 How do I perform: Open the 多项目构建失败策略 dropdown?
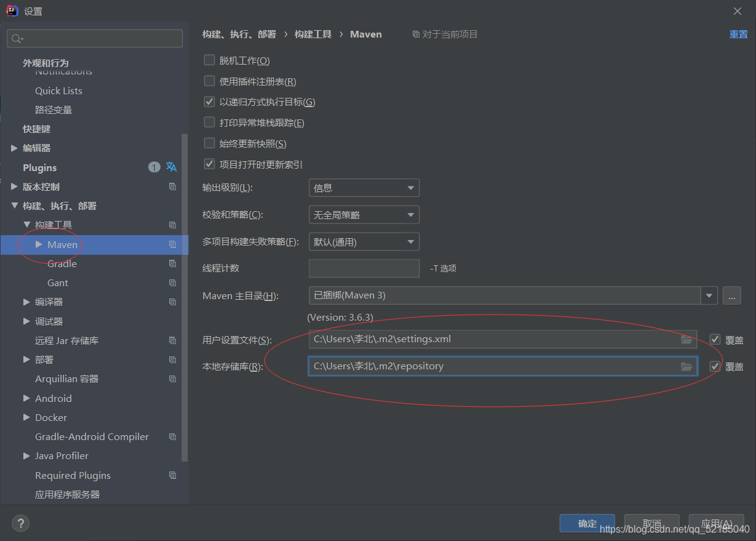coord(364,242)
